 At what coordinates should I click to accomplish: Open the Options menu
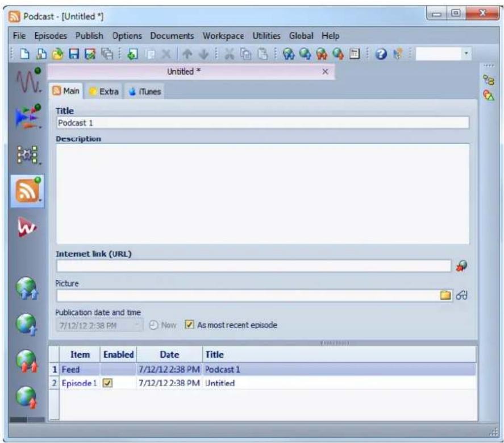(x=127, y=36)
